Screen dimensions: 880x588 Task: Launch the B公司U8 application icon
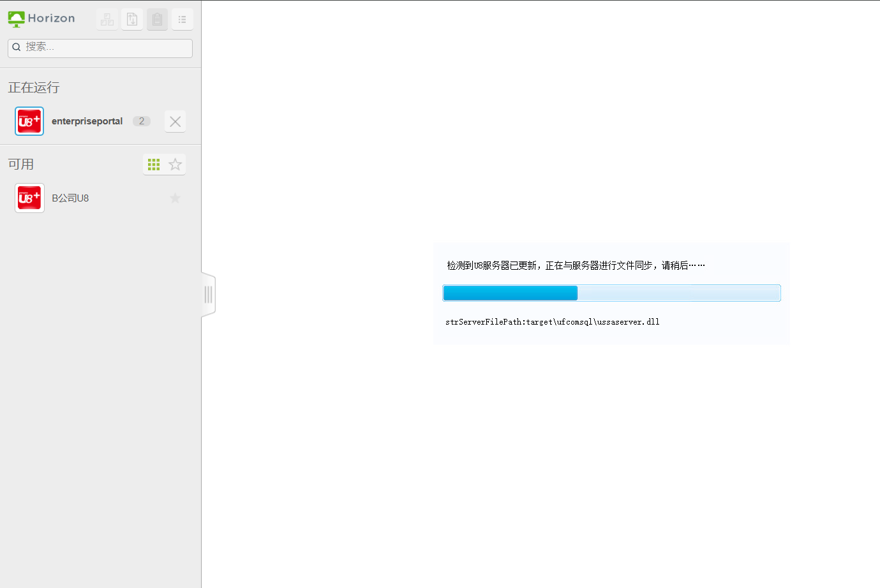click(29, 198)
